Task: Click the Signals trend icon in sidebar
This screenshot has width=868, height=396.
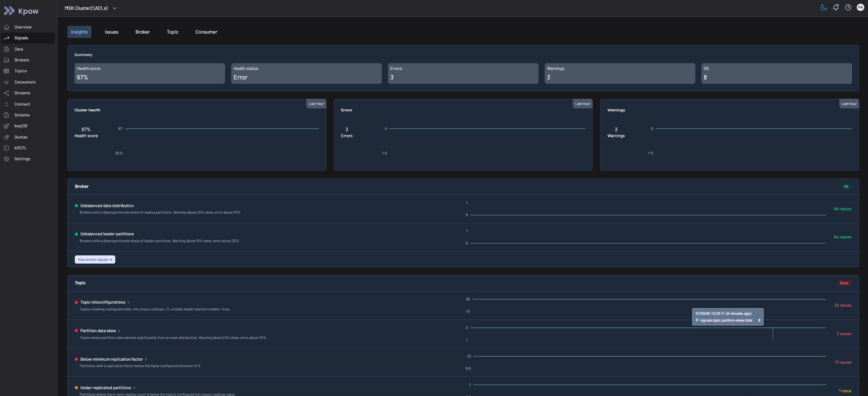Action: (6, 38)
